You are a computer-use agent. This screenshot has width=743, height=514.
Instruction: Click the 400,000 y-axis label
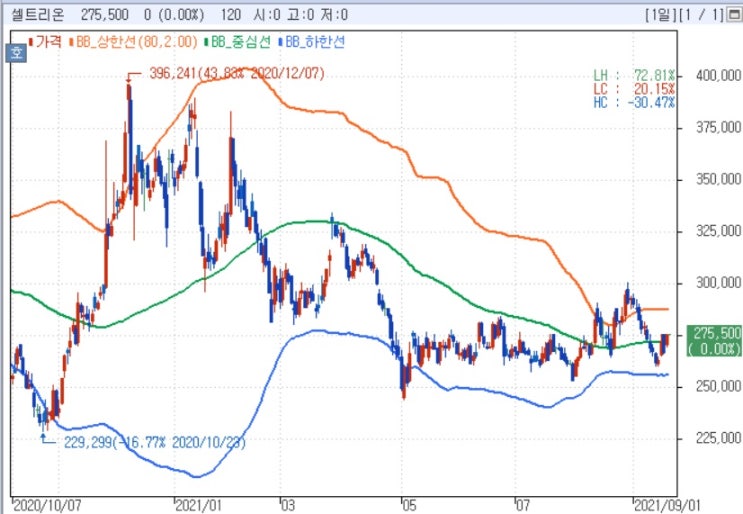(718, 76)
